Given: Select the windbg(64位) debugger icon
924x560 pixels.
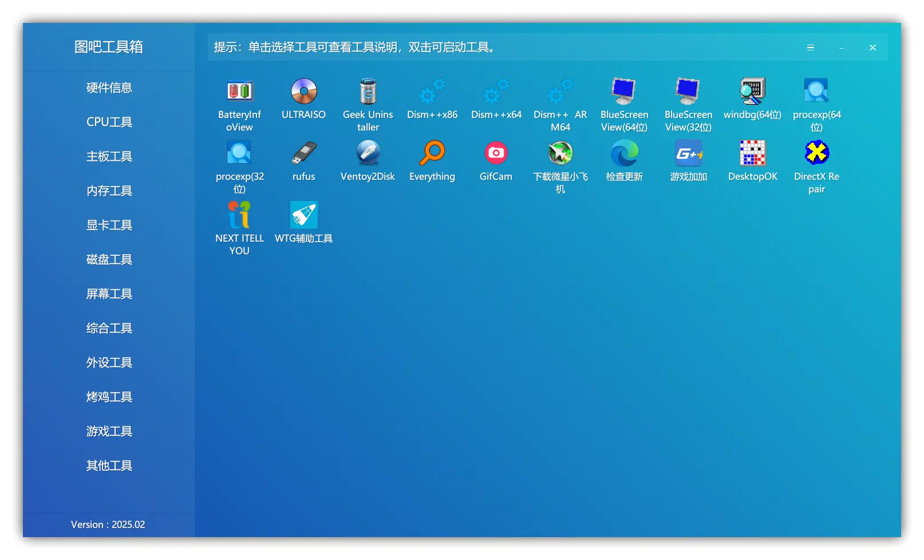Looking at the screenshot, I should [753, 91].
